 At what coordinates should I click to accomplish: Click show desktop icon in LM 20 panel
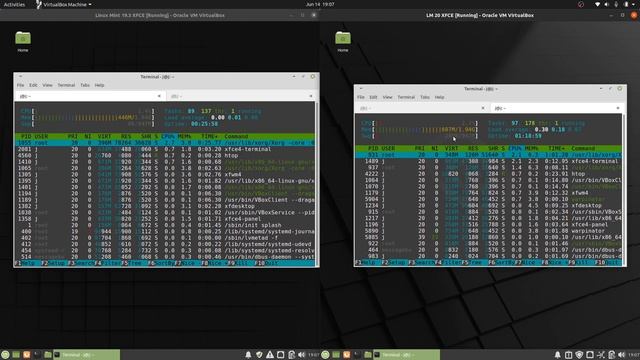click(x=336, y=355)
